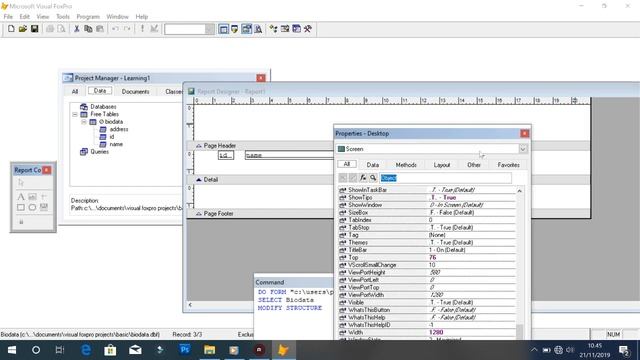Open File Explorer from the taskbar
640x360 pixels.
[x=209, y=350]
